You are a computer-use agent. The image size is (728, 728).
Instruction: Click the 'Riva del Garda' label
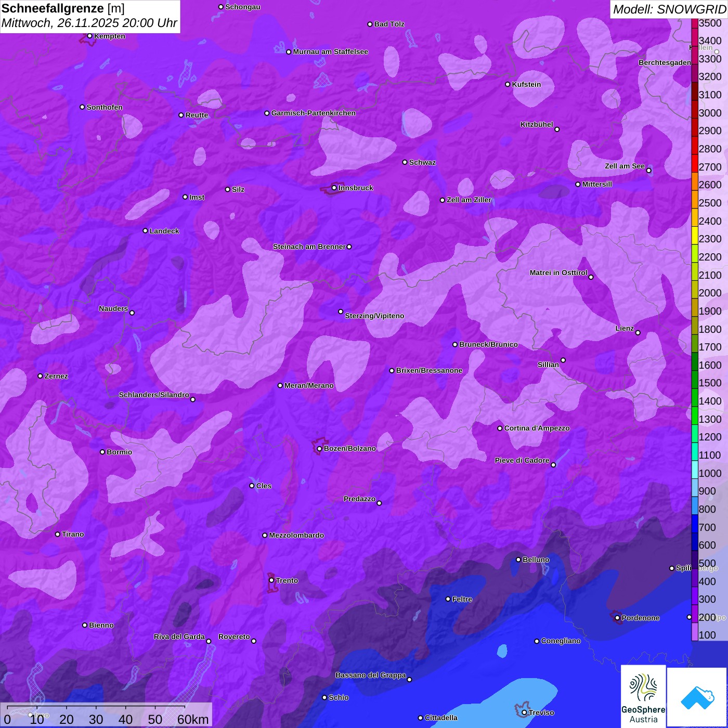179,636
